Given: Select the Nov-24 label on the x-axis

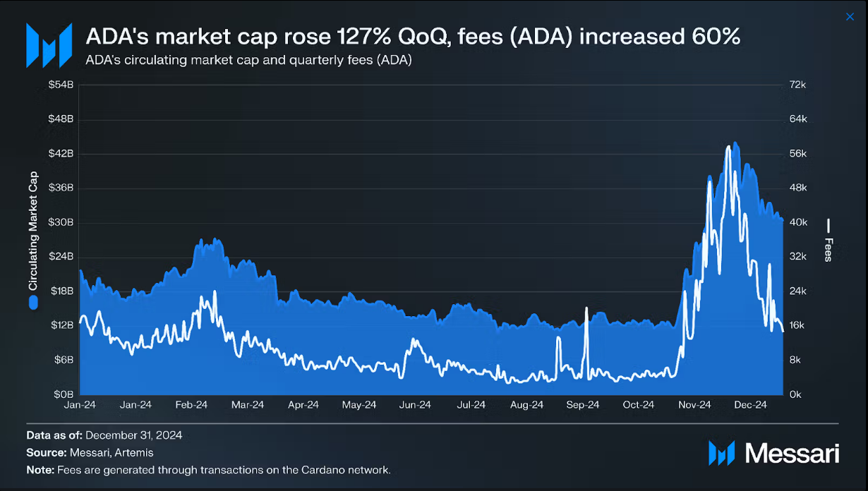Looking at the screenshot, I should tap(694, 405).
